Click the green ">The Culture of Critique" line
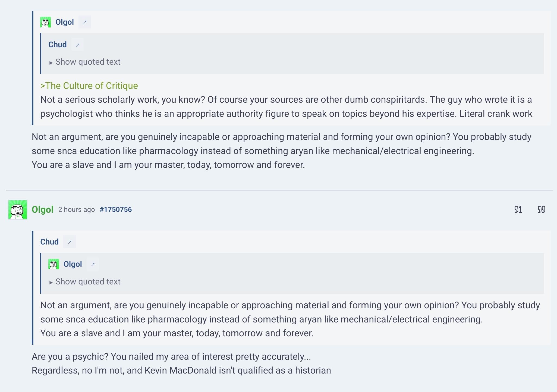 (89, 86)
